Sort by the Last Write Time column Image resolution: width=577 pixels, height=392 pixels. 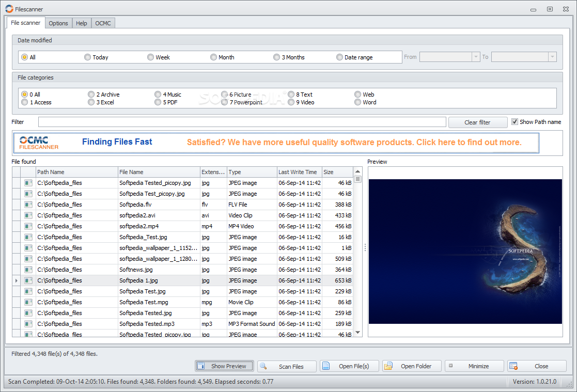point(299,172)
